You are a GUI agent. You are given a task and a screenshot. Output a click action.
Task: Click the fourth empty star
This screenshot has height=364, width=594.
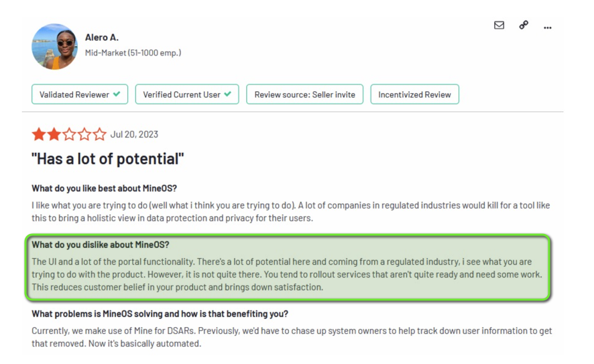pyautogui.click(x=84, y=134)
